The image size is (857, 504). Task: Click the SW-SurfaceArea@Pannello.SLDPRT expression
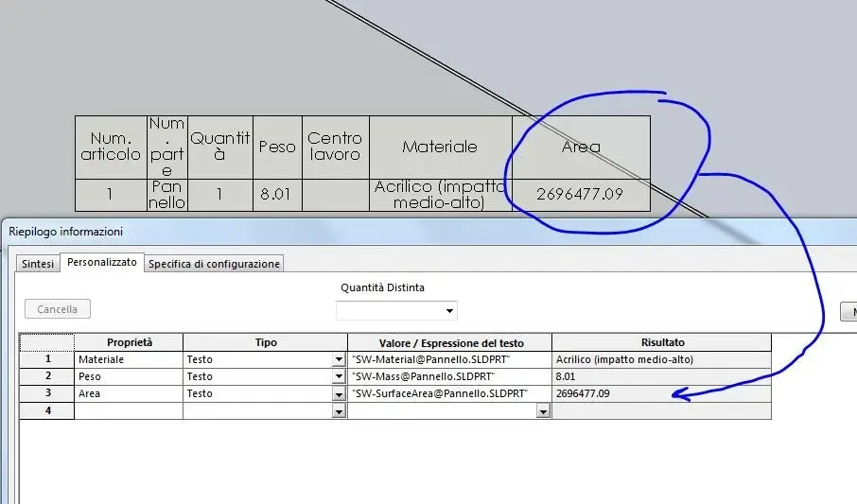[450, 393]
